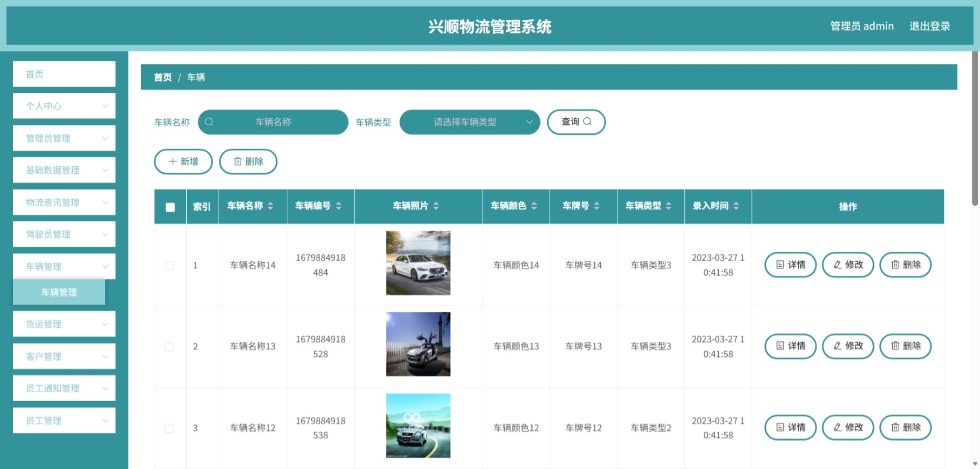Click the 查询 search button
The image size is (980, 469).
[576, 122]
